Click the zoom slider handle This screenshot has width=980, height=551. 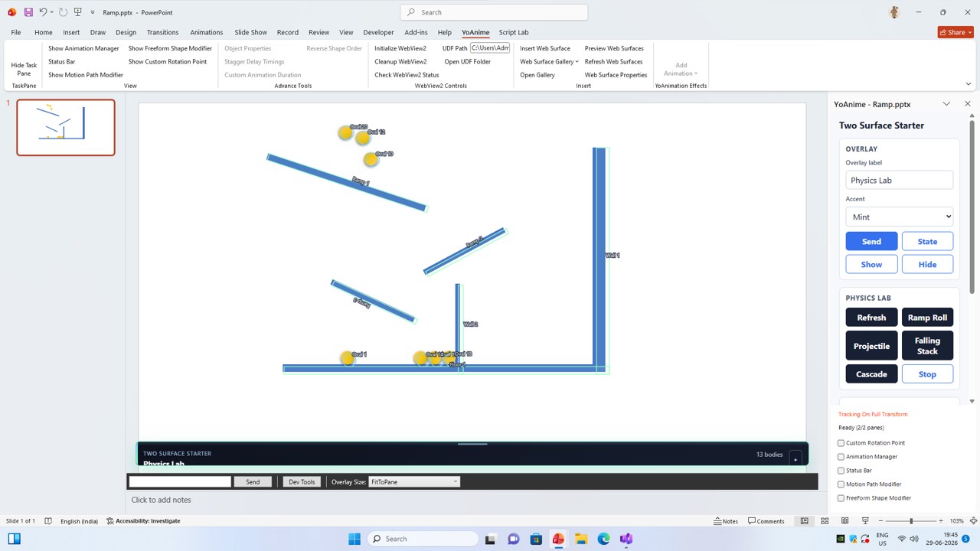click(x=911, y=521)
